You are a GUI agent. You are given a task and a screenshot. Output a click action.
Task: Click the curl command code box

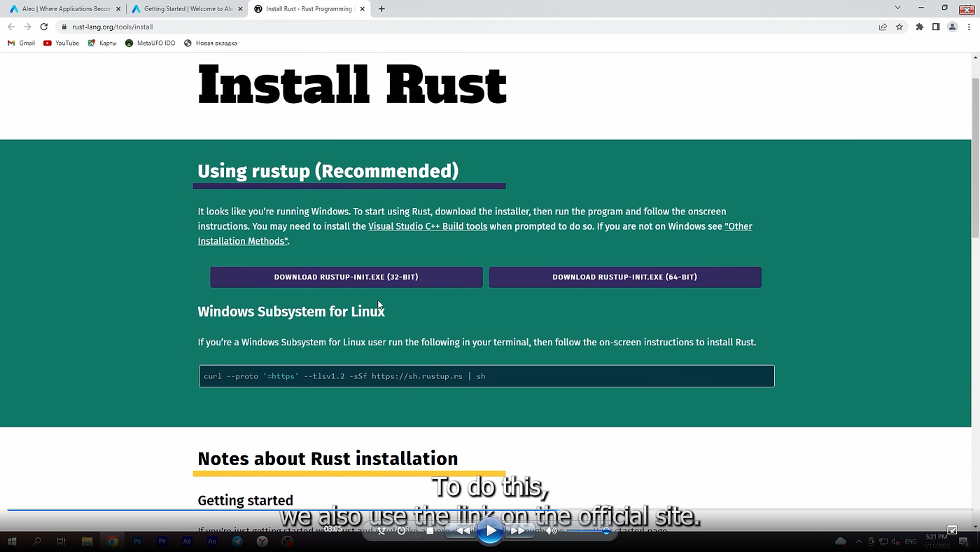486,376
